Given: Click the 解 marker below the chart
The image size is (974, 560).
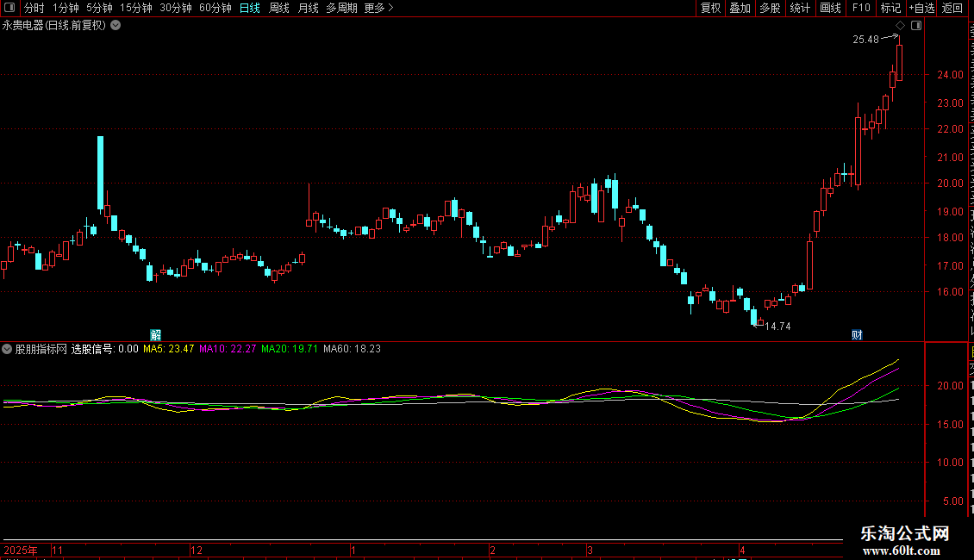Looking at the screenshot, I should coord(156,335).
